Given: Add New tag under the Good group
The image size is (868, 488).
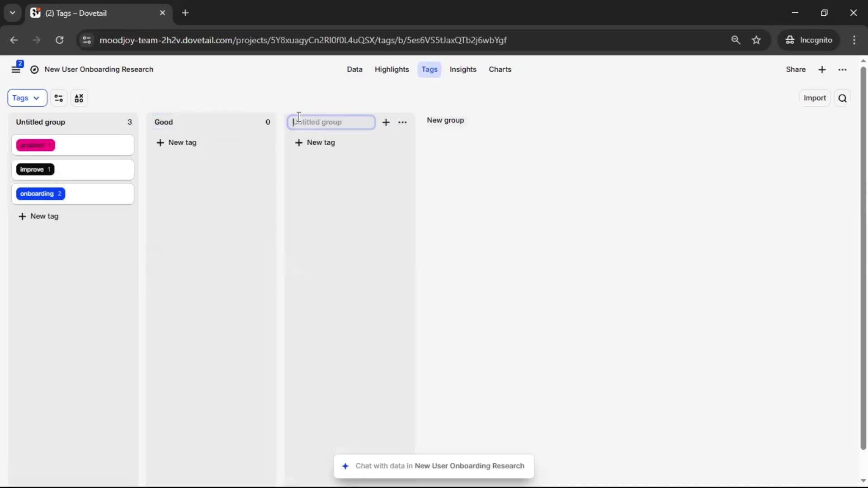Looking at the screenshot, I should [x=176, y=143].
